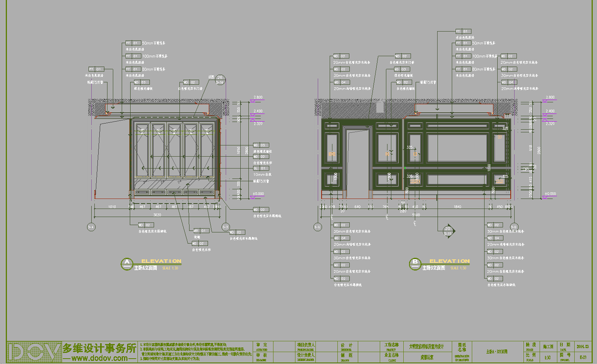Click the ±0.000 level mark in elevation A
Screen dimensions: 597x364
(258, 194)
